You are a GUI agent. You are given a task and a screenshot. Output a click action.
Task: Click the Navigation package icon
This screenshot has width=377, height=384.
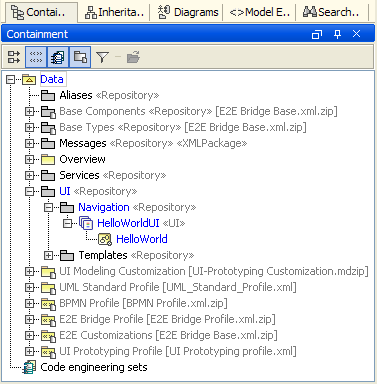point(67,208)
